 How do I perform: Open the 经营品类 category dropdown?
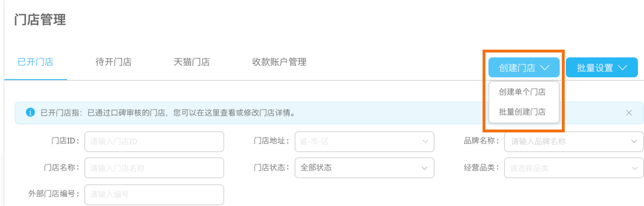(574, 168)
